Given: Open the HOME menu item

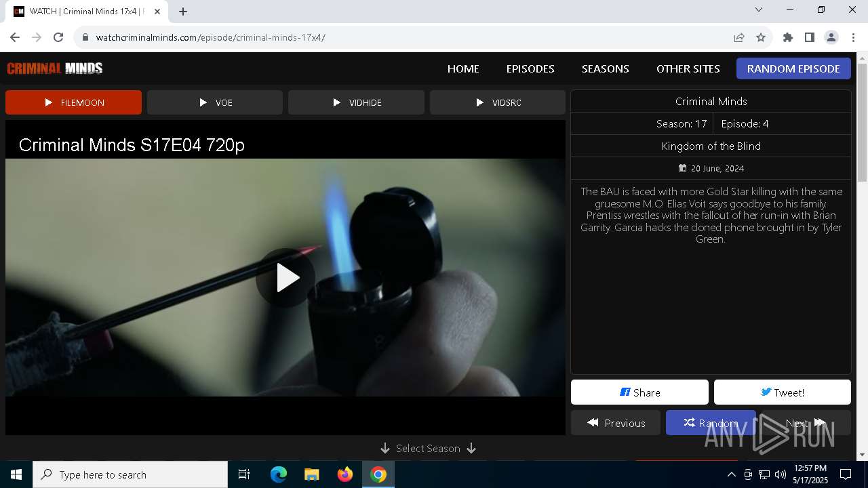Looking at the screenshot, I should (463, 68).
